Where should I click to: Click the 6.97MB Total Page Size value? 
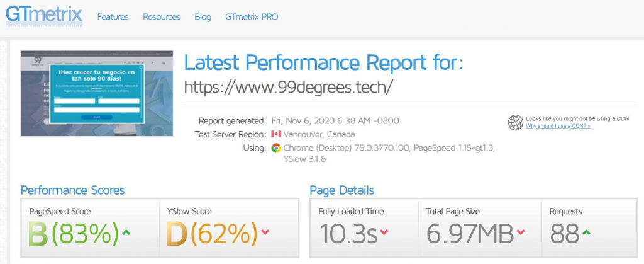click(x=470, y=234)
